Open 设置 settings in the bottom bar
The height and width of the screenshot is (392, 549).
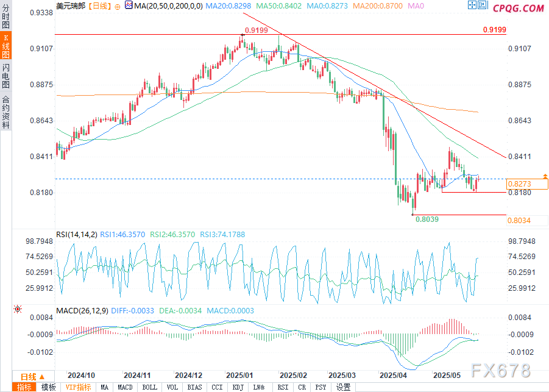tap(344, 387)
